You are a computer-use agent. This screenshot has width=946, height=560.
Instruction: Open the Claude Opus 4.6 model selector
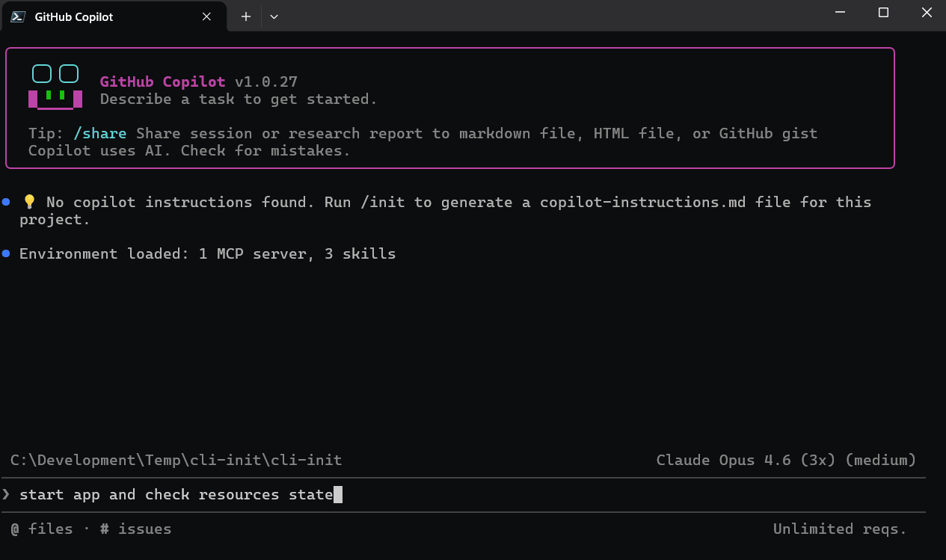coord(785,460)
